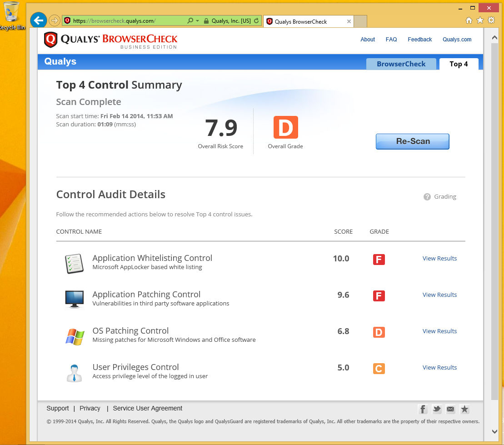Screen dimensions: 504x445
Task: Click the Qualys BrowserCheck logo
Action: (x=110, y=40)
